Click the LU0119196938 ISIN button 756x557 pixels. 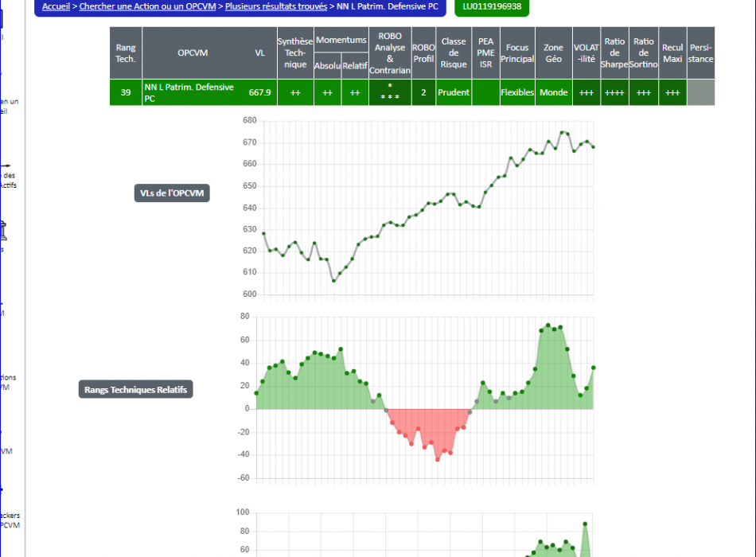tap(492, 6)
